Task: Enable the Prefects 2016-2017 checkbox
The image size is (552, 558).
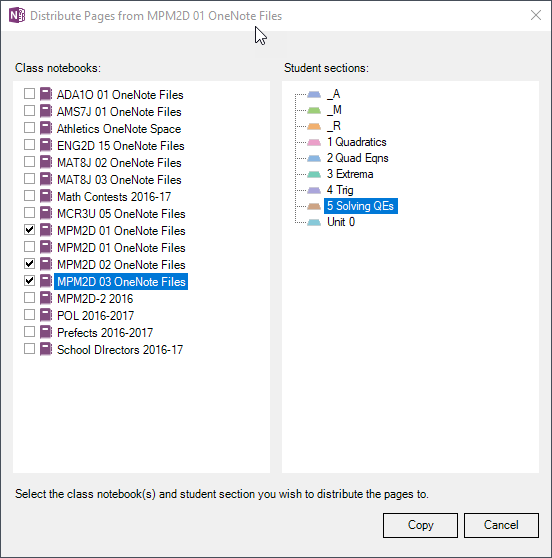Action: 30,332
